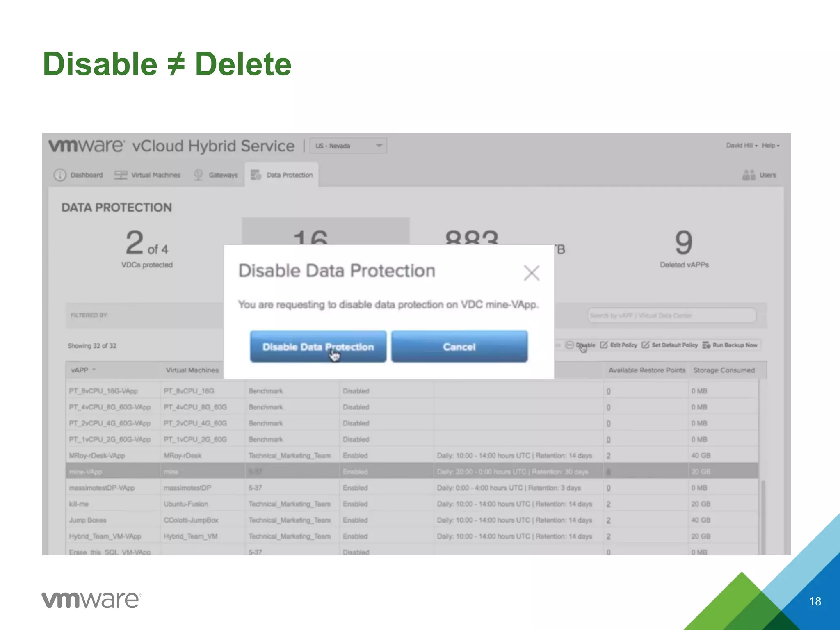
Task: Open the David Hill user menu
Action: coord(742,146)
